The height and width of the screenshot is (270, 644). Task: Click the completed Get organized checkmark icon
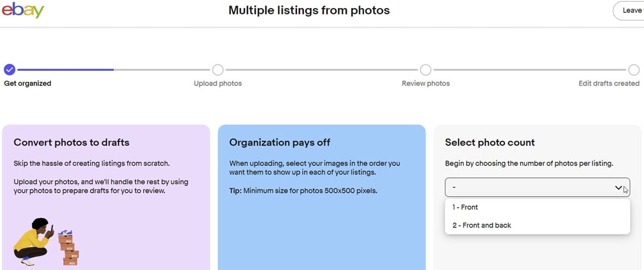pyautogui.click(x=9, y=69)
